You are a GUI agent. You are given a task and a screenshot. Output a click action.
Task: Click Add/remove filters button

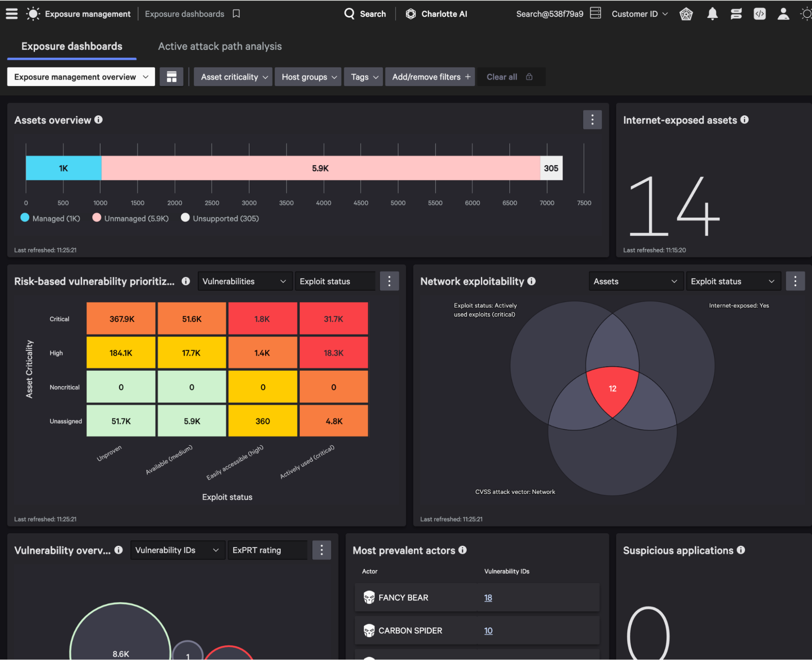click(431, 77)
